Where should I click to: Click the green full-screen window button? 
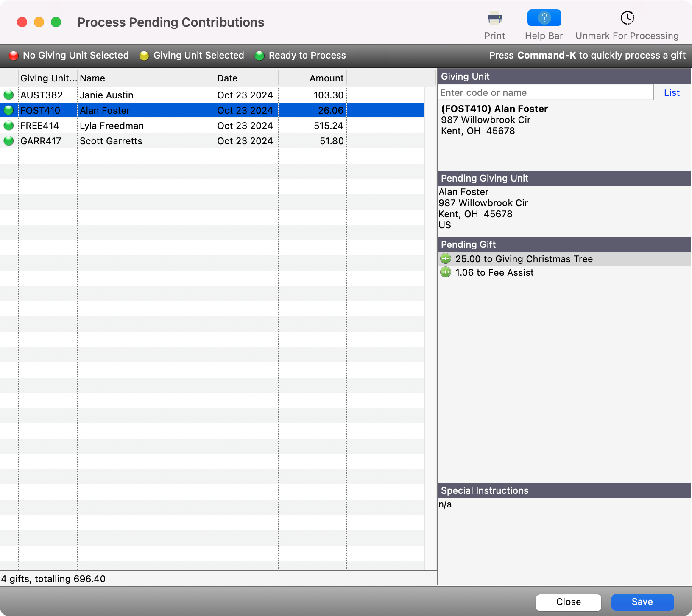(56, 22)
